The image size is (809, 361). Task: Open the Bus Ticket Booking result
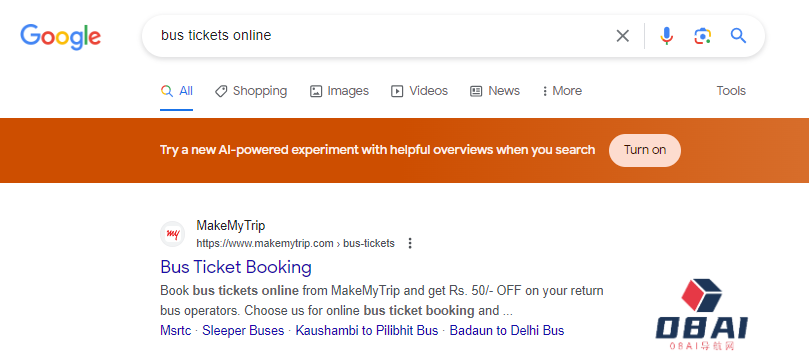point(236,267)
